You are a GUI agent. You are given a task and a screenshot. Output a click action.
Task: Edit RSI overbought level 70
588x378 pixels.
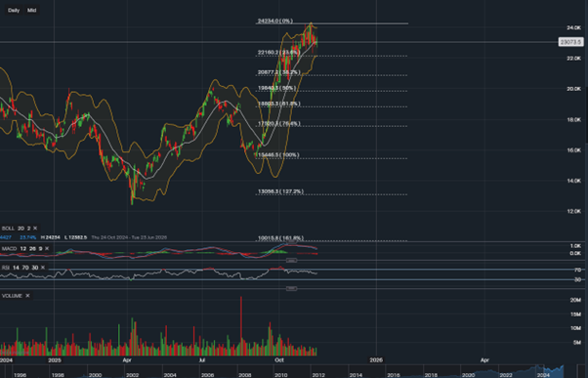(25, 268)
